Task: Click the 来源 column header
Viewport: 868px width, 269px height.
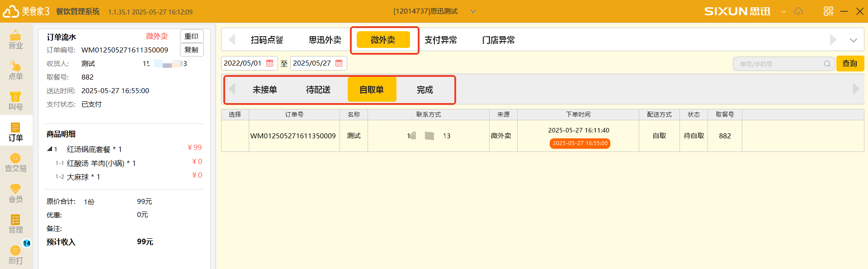Action: pos(504,114)
